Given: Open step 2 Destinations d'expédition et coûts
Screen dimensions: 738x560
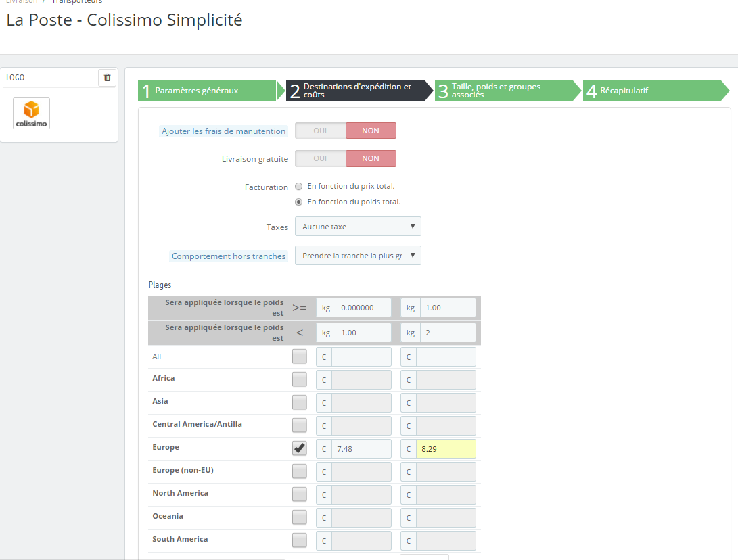Looking at the screenshot, I should click(359, 91).
